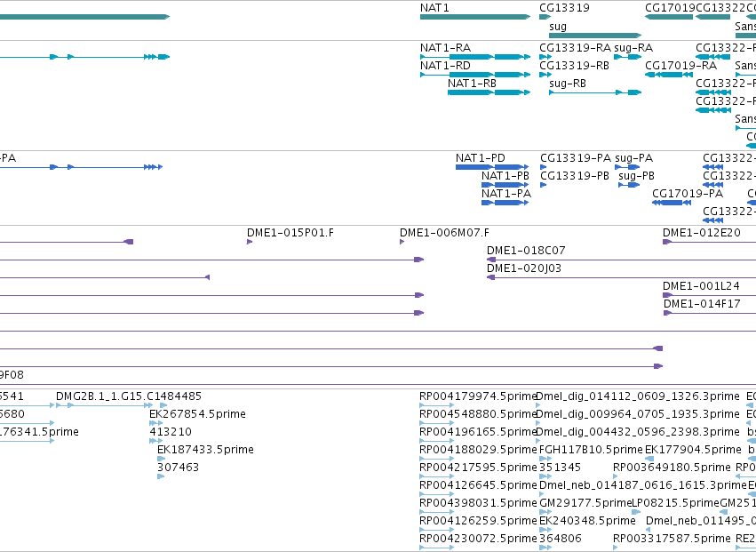Click the RP003649180.5prime EST label
756x552 pixels.
(672, 468)
